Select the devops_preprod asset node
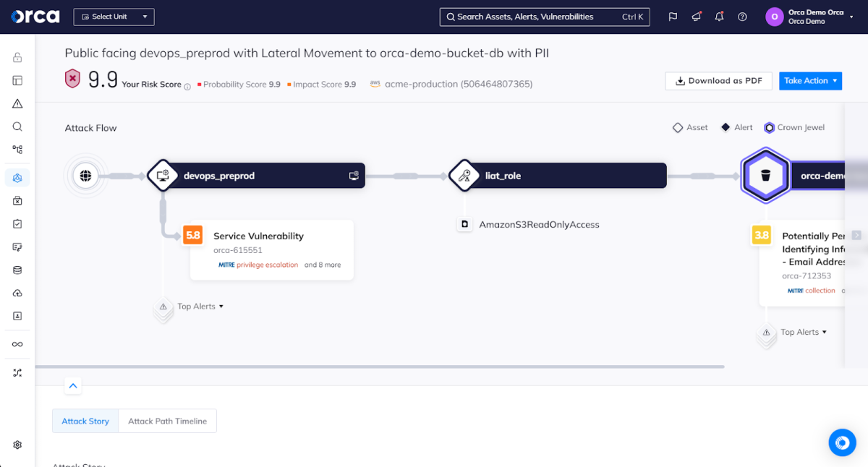 [x=257, y=176]
